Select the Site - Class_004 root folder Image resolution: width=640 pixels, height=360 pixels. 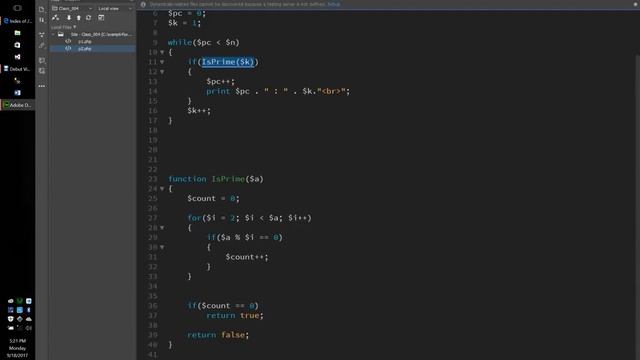click(101, 34)
